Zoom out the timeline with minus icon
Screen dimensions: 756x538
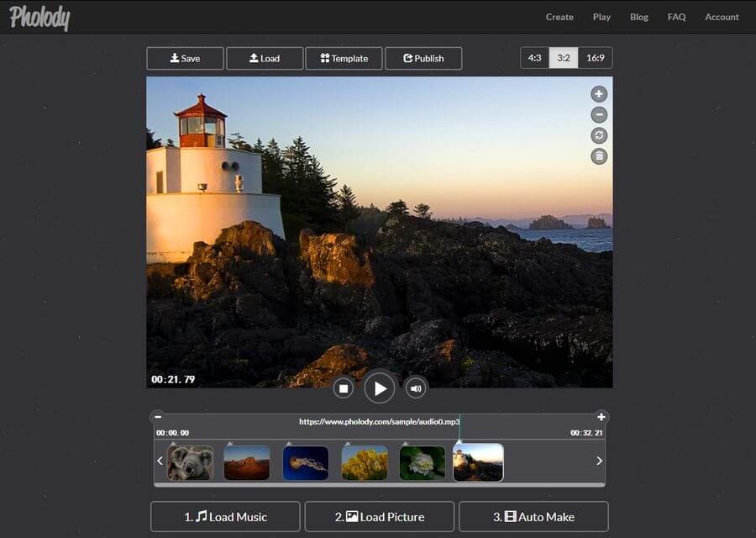[x=158, y=416]
